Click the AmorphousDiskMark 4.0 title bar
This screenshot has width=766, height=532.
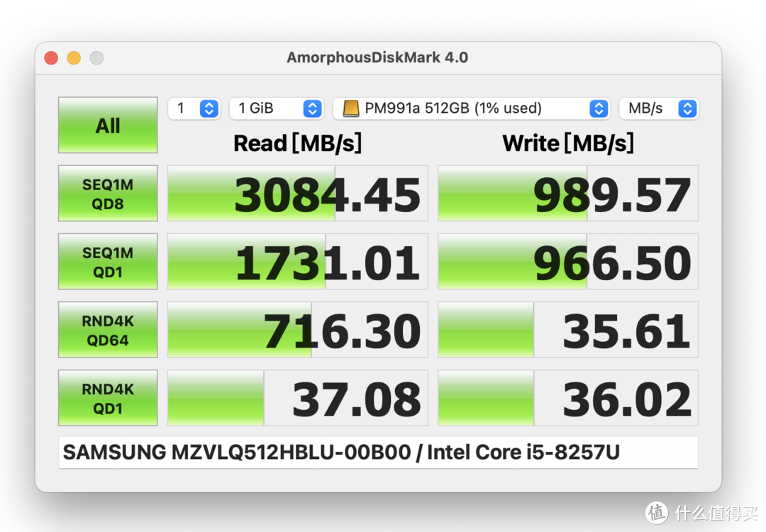pos(377,57)
